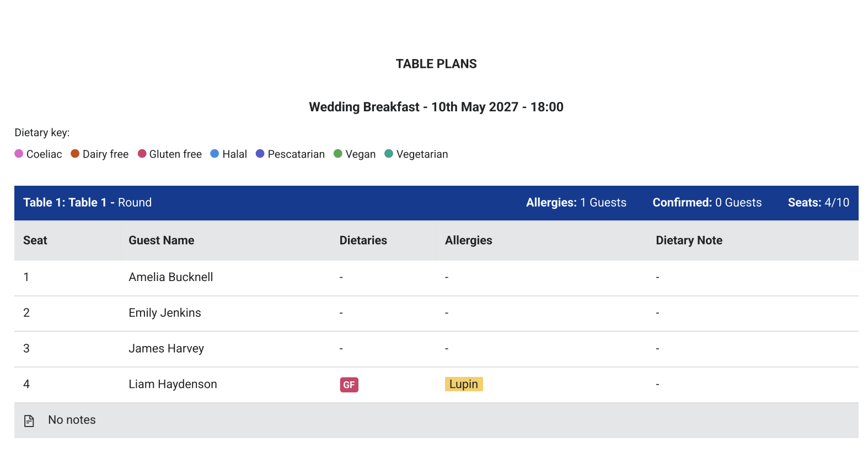
Task: Click the Guest Name column header
Action: pos(162,240)
